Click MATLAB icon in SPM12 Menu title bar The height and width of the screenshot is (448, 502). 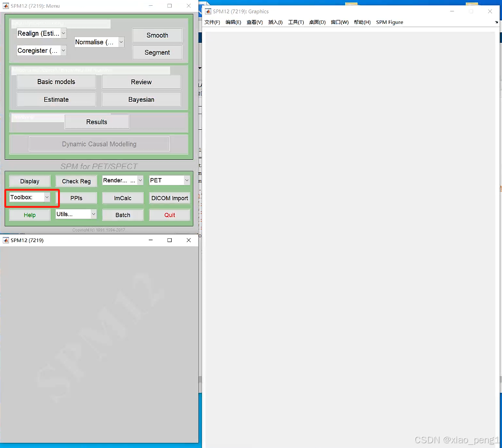(x=6, y=6)
